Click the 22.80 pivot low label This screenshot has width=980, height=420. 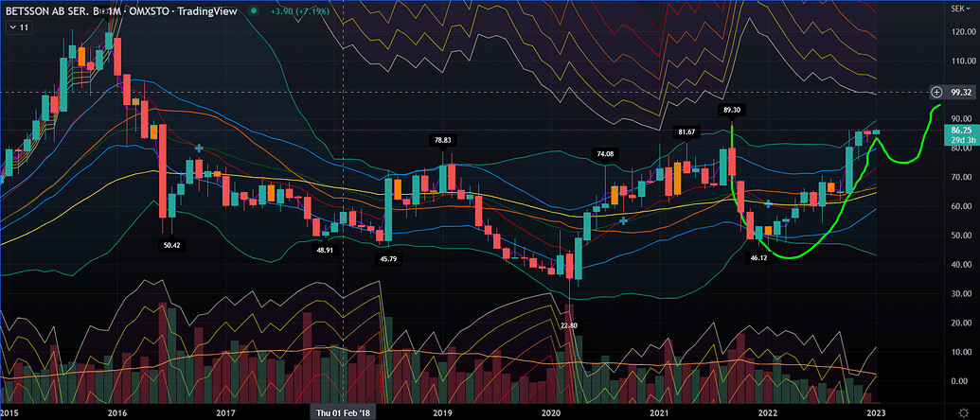point(568,325)
